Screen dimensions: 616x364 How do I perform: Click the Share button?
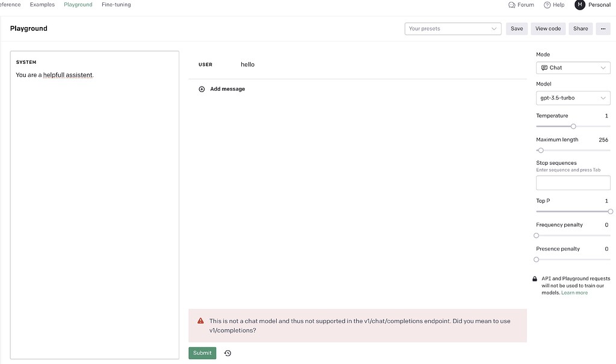pos(580,28)
